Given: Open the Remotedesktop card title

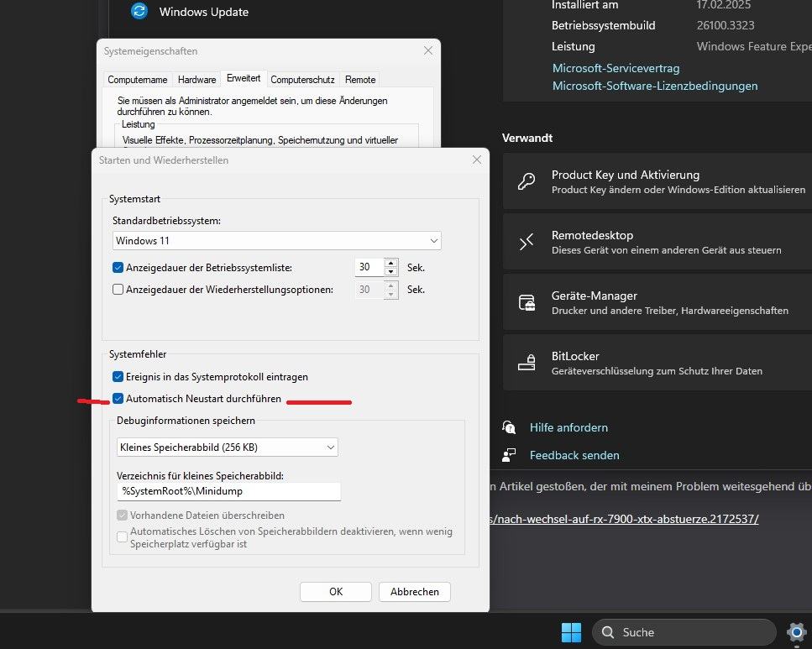Looking at the screenshot, I should [x=592, y=235].
